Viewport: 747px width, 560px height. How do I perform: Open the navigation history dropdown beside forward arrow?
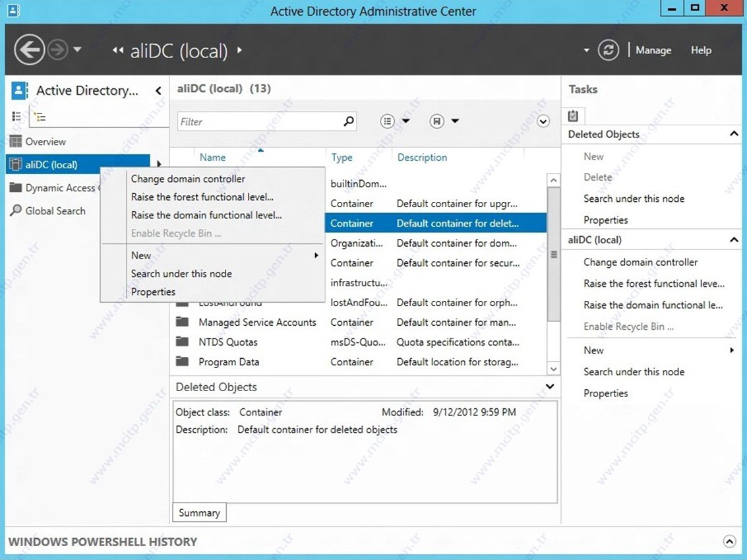point(77,49)
